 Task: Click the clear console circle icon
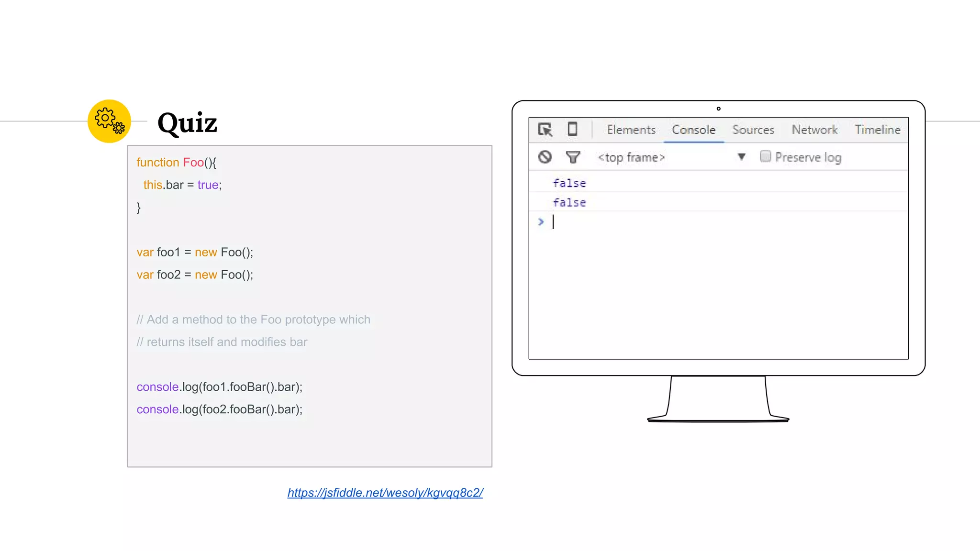tap(545, 157)
